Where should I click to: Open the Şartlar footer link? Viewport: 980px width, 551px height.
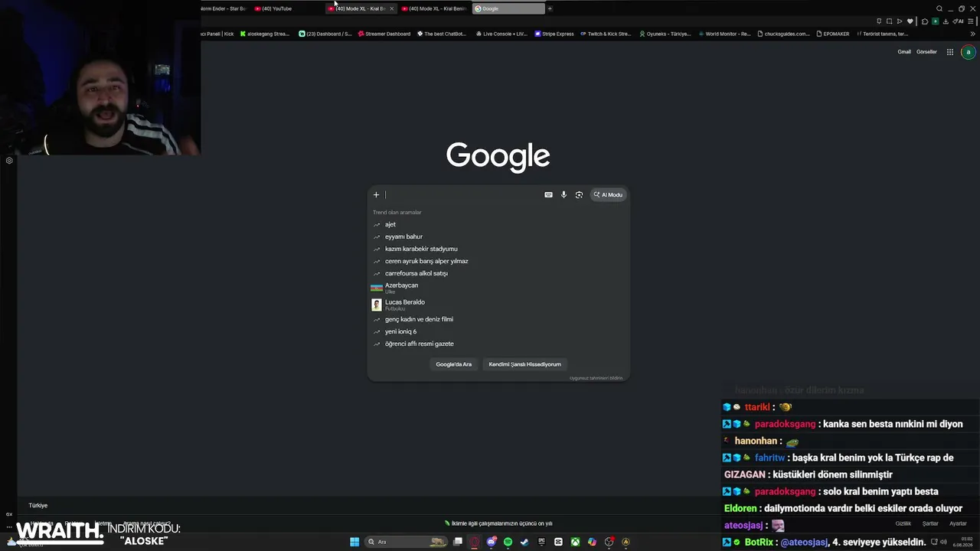(930, 523)
